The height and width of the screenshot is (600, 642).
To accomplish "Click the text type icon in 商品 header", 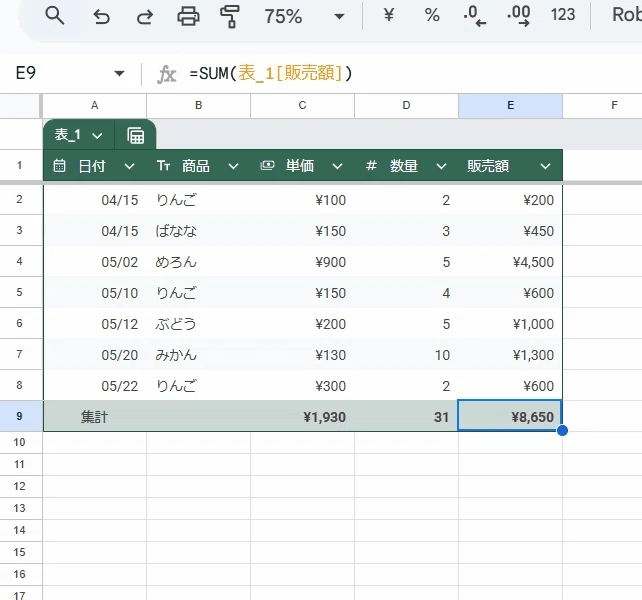I will point(163,165).
